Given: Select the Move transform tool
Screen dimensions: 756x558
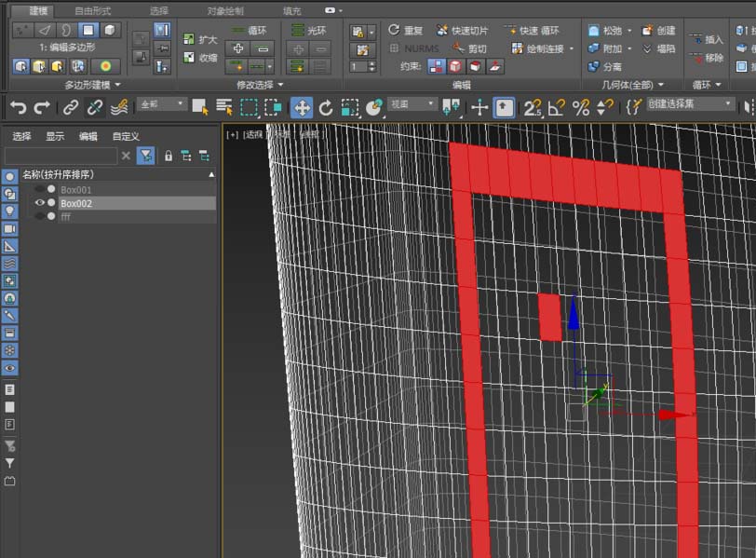Looking at the screenshot, I should click(x=302, y=107).
